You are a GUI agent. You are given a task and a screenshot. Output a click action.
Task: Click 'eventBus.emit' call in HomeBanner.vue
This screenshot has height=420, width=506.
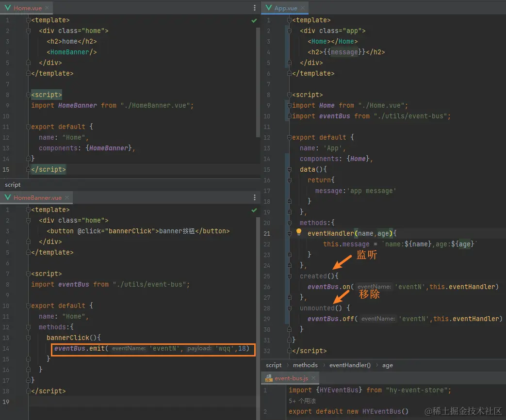coord(80,348)
